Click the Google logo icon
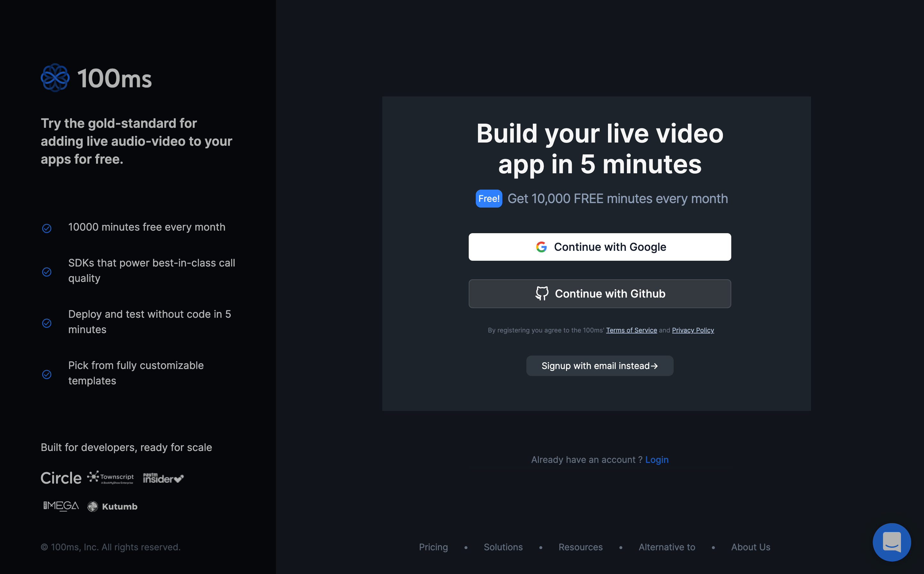The width and height of the screenshot is (924, 574). click(x=541, y=247)
